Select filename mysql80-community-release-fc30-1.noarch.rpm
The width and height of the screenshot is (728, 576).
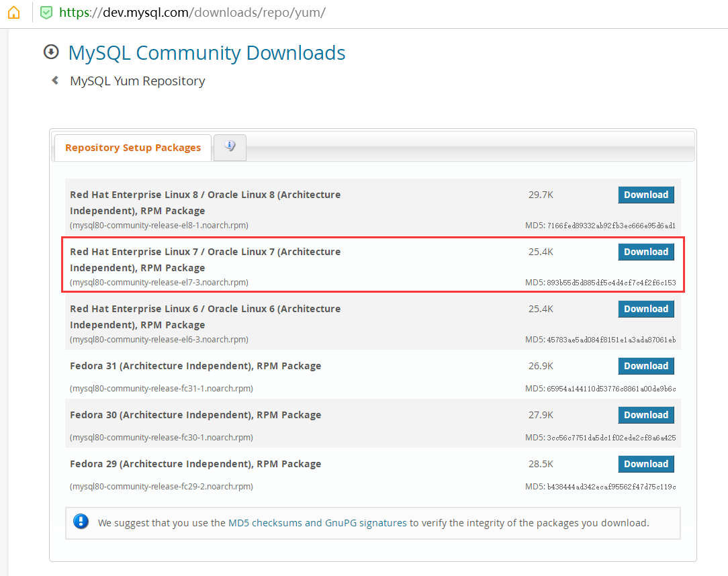coord(162,438)
